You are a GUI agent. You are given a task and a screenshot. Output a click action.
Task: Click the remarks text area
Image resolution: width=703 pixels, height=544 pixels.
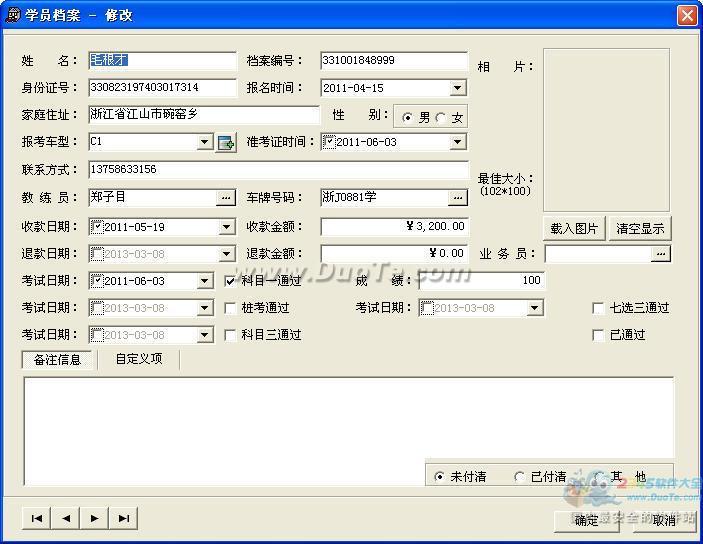click(x=348, y=431)
